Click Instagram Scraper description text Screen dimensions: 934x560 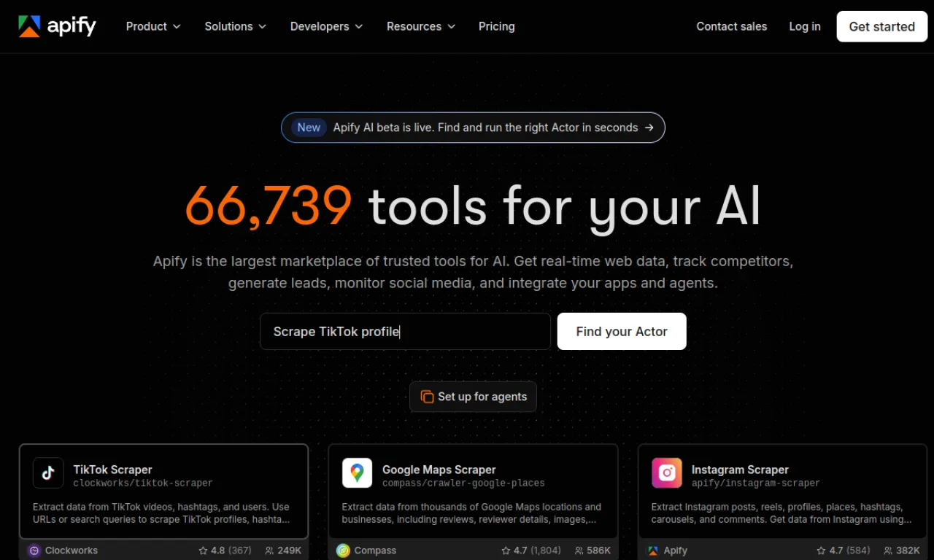781,513
